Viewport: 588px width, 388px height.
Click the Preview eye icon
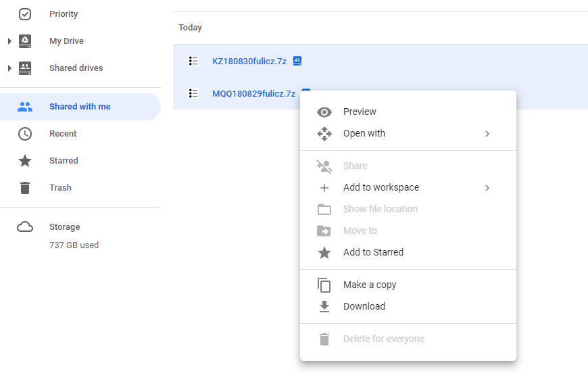tap(324, 112)
